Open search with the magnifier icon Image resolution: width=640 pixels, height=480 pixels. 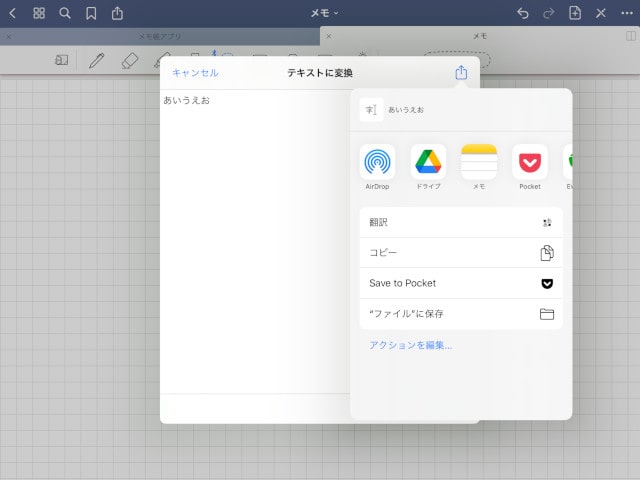[x=65, y=13]
